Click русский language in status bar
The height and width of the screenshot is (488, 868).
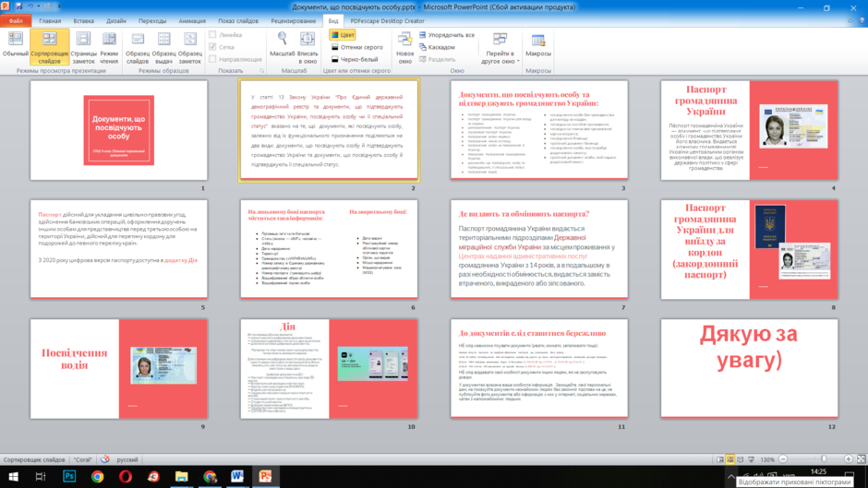[x=127, y=459]
